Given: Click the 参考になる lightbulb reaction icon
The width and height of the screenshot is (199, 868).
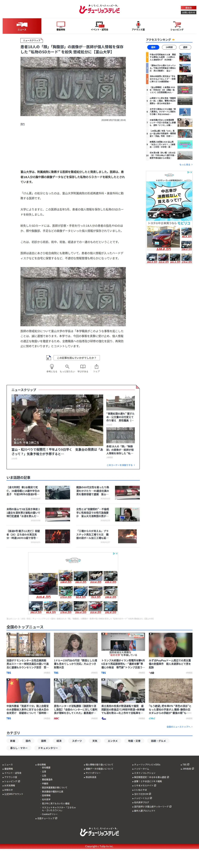Looking at the screenshot, I should 52,366.
